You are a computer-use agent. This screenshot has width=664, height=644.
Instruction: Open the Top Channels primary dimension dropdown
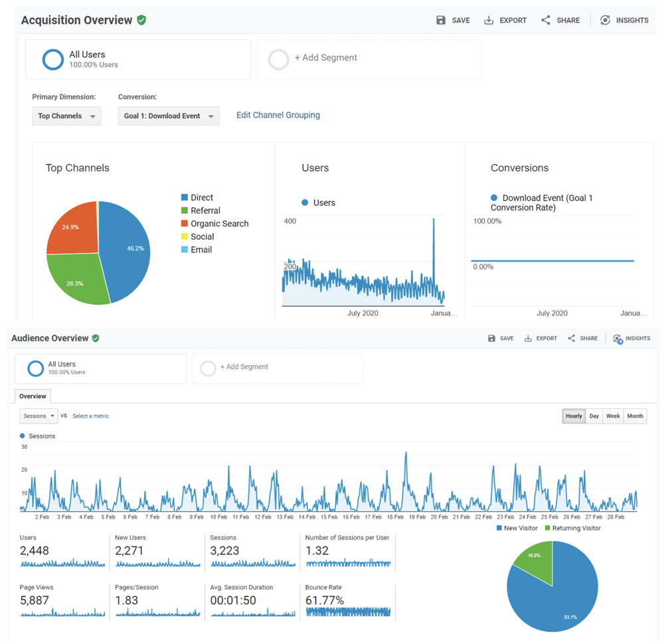point(66,116)
